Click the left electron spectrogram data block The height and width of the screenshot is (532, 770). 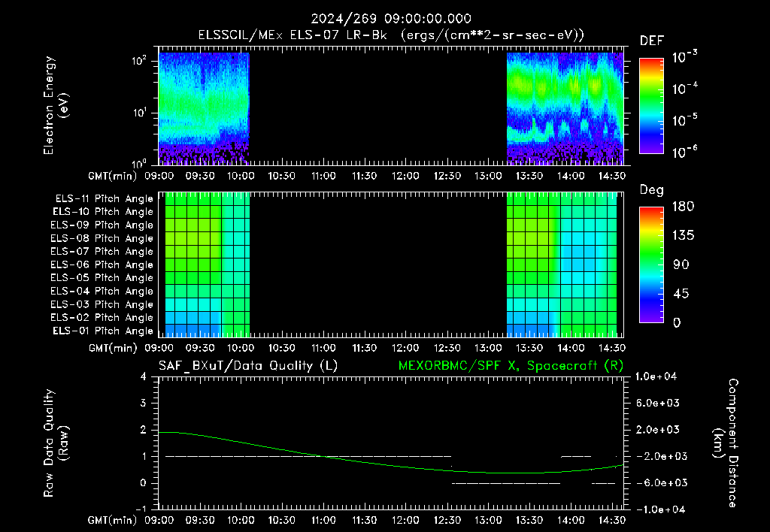coord(204,108)
